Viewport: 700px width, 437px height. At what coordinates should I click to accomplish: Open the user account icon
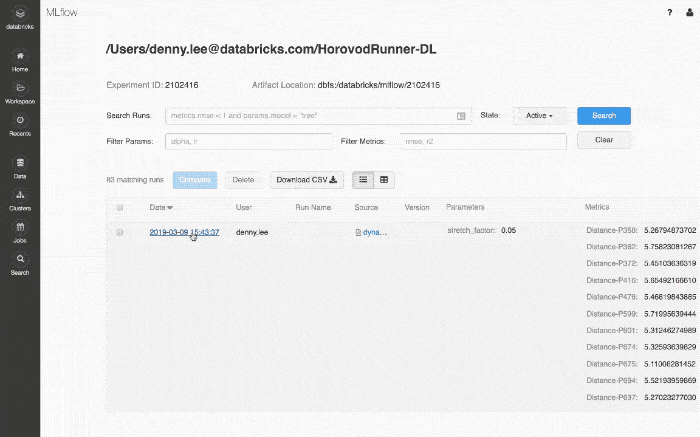(x=687, y=12)
